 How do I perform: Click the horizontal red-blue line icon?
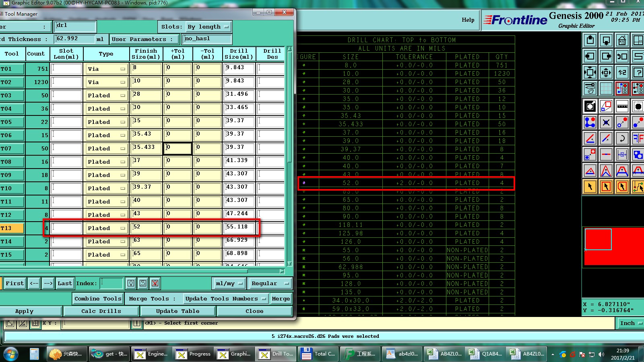point(606,154)
